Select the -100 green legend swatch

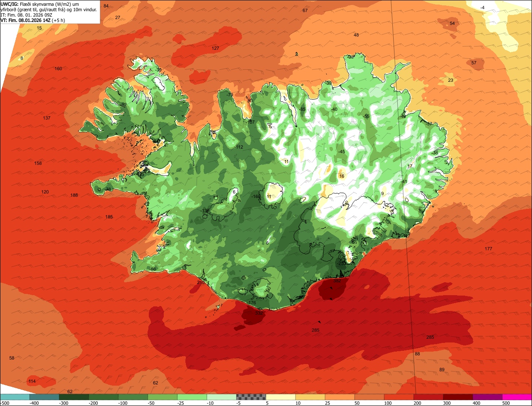pos(133,397)
